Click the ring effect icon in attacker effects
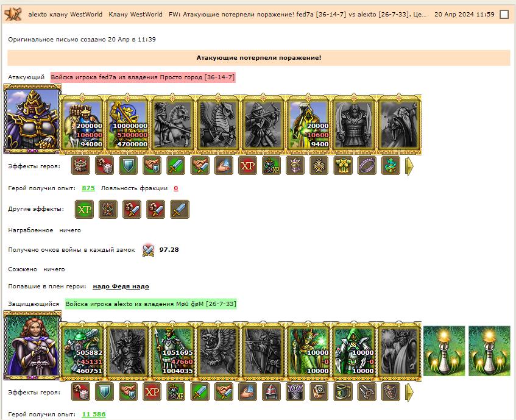This screenshot has height=420, width=516. (x=367, y=166)
